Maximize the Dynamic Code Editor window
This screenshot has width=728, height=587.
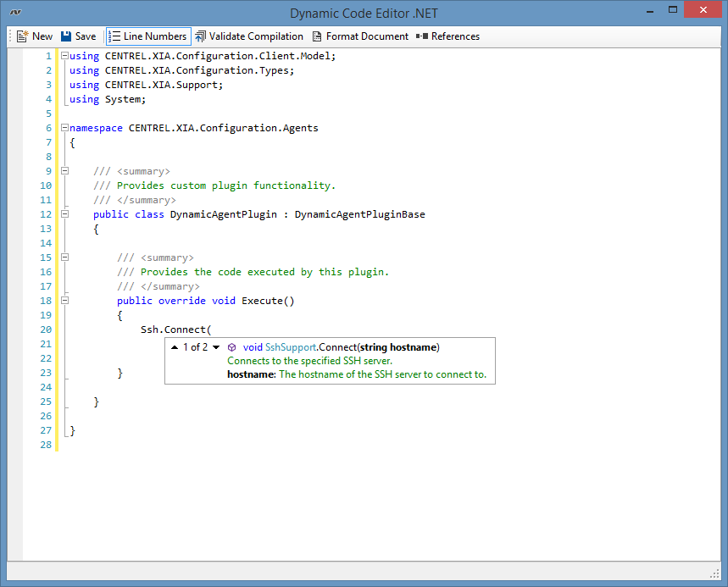point(673,9)
